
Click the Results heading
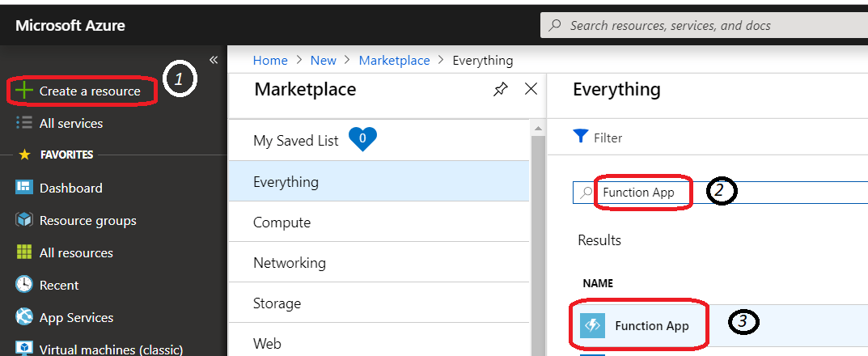pos(599,240)
